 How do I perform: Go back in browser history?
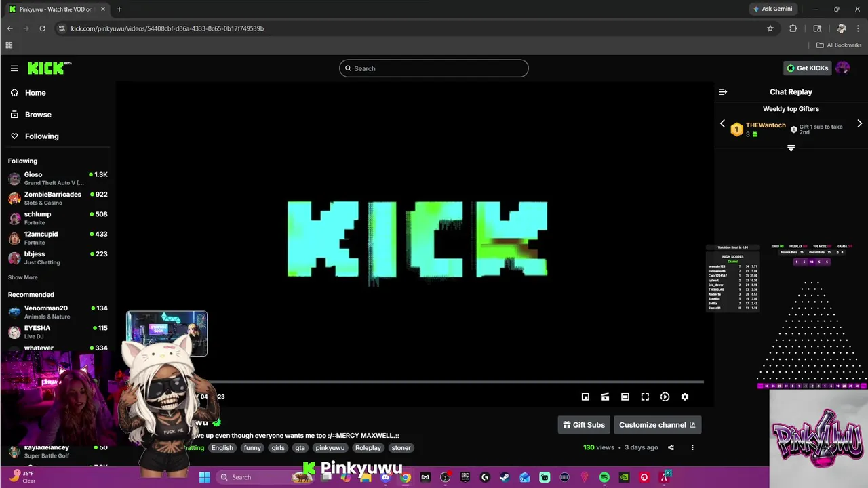[x=9, y=28]
